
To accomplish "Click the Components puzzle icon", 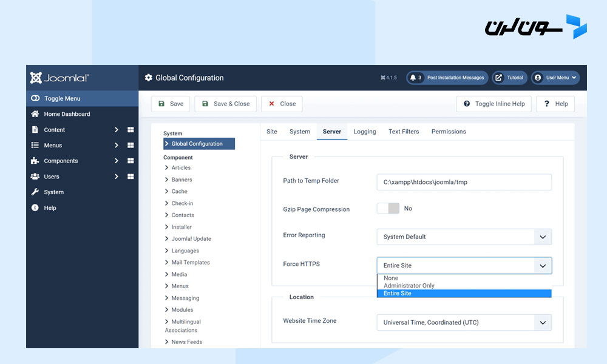I will (35, 161).
